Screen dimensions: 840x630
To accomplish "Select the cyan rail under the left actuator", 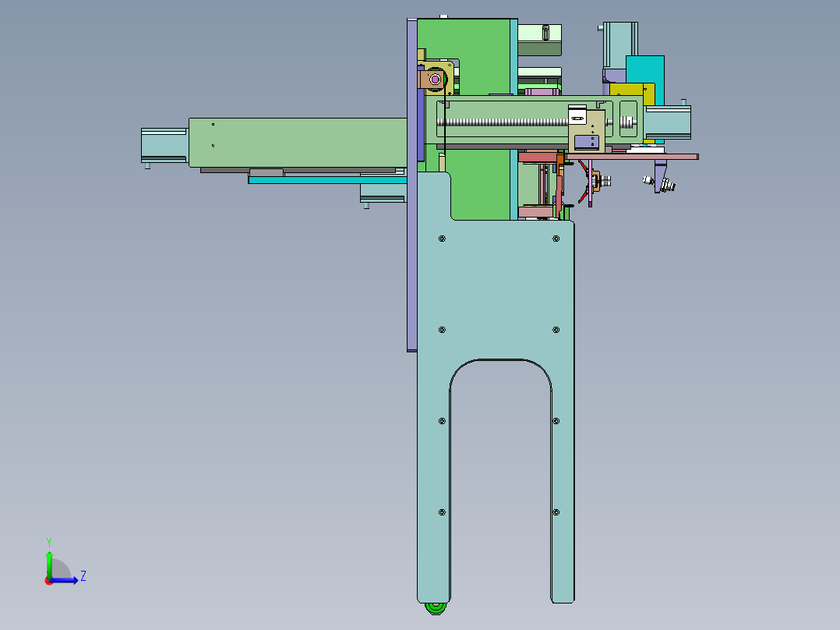I will (327, 180).
